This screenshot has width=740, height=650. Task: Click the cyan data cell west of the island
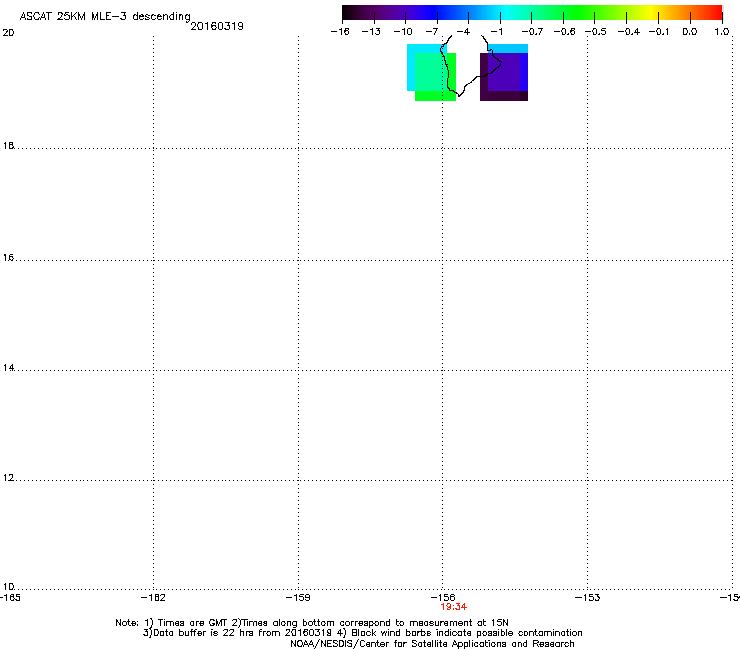click(x=411, y=67)
